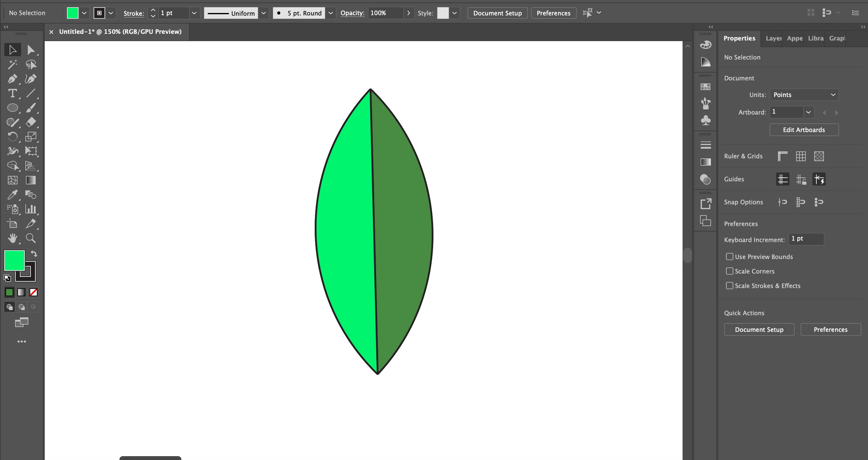Click Document Setup in Quick Actions
Viewport: 868px width, 460px height.
[759, 329]
